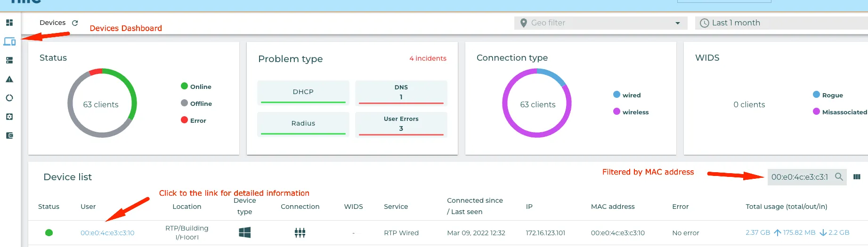Click the No error cell
Image resolution: width=868 pixels, height=247 pixels.
pyautogui.click(x=686, y=233)
